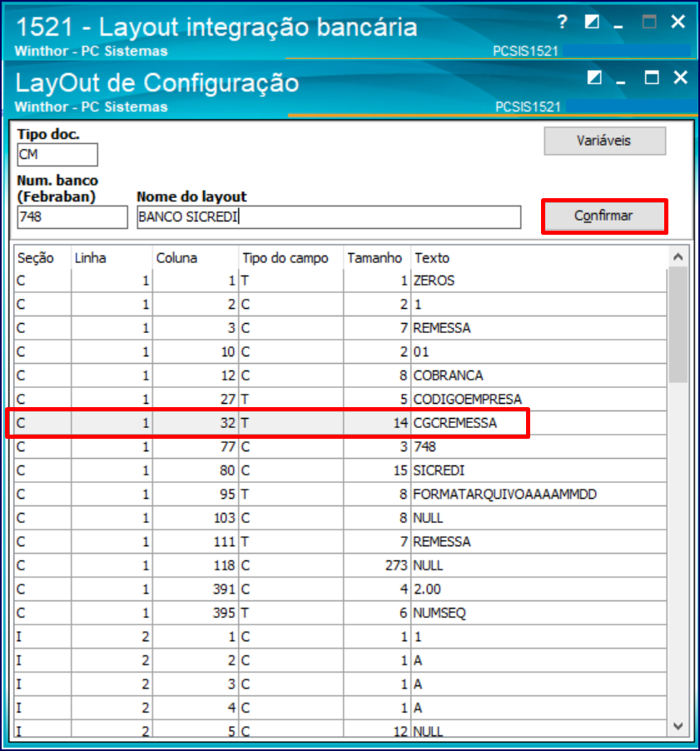
Task: Click the text cell 01 in column 10 row
Action: (539, 352)
